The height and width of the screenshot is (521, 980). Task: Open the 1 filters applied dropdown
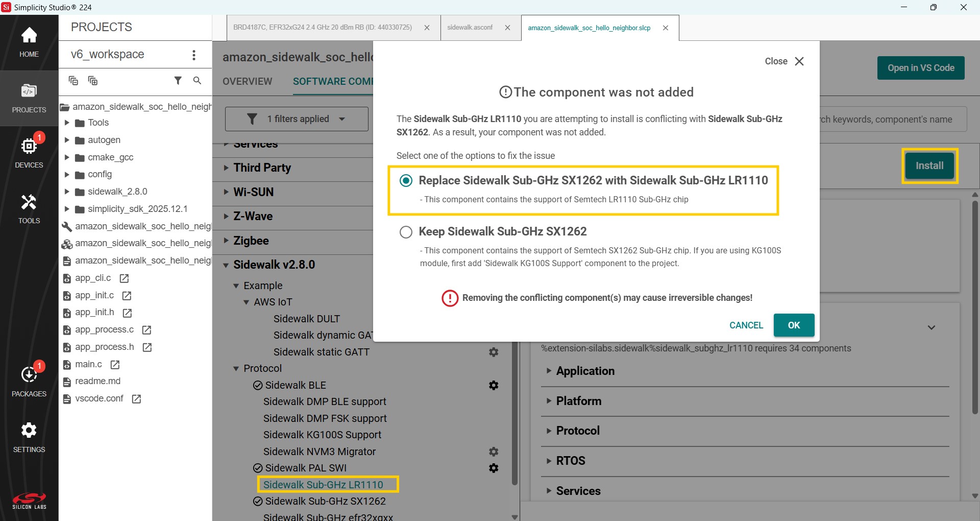[x=296, y=119]
